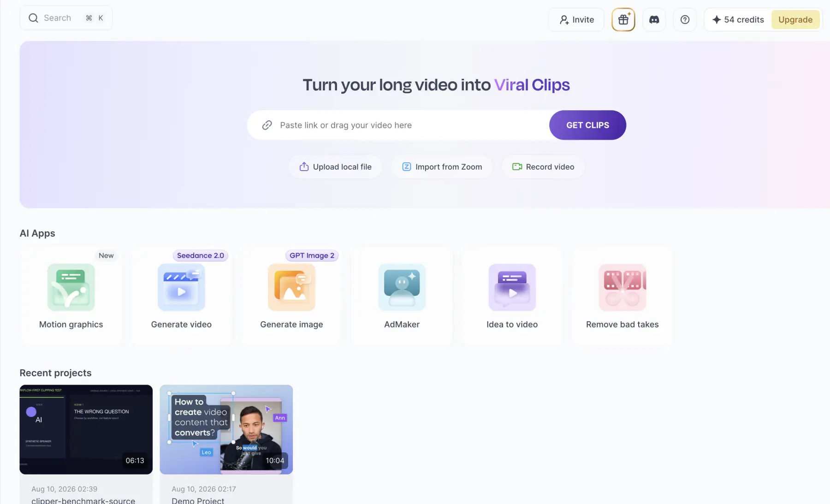
Task: Click the Seedance 2.0 badge
Action: 200,255
